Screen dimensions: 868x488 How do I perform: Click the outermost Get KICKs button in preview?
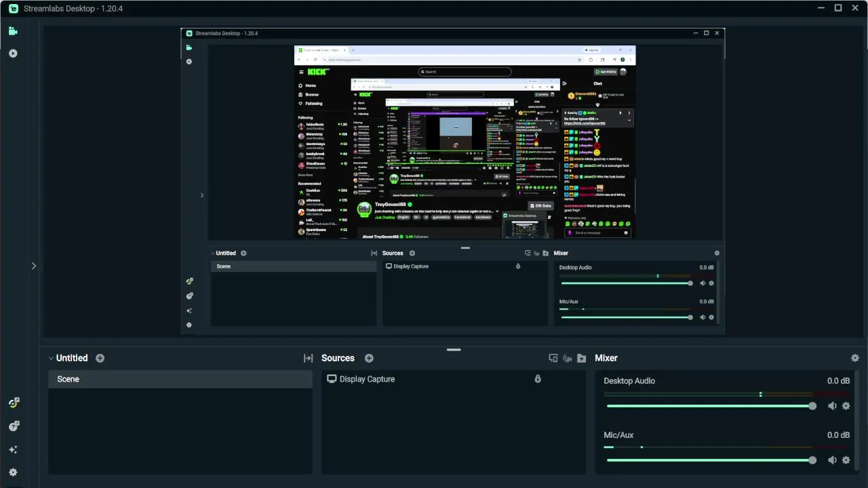point(606,71)
